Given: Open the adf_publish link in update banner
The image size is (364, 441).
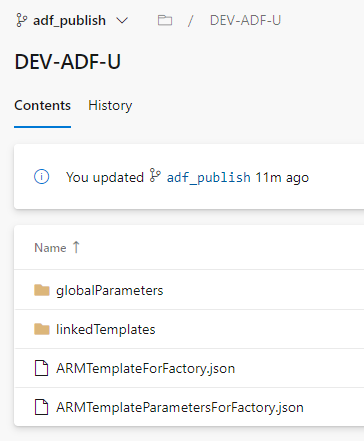Looking at the screenshot, I should pyautogui.click(x=209, y=177).
